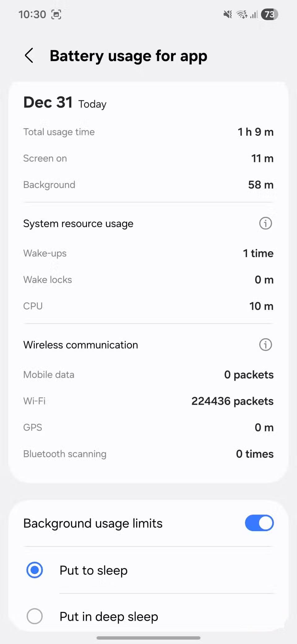Tap the screen capture status icon

click(56, 15)
